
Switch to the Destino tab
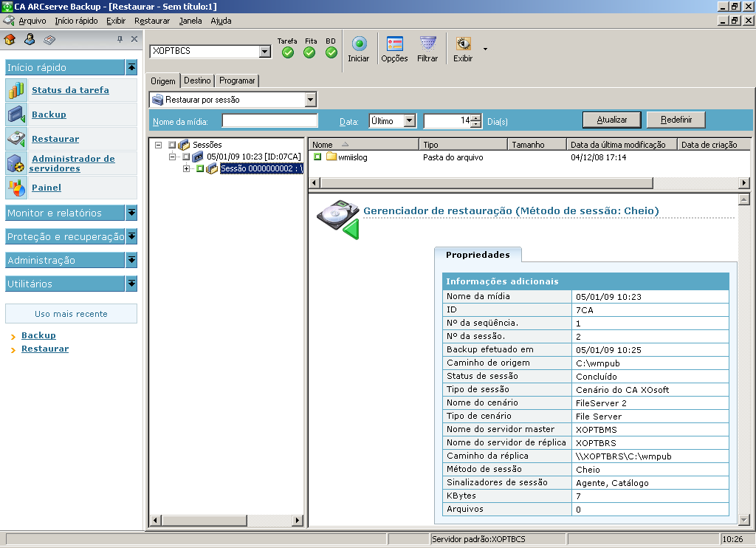point(197,81)
